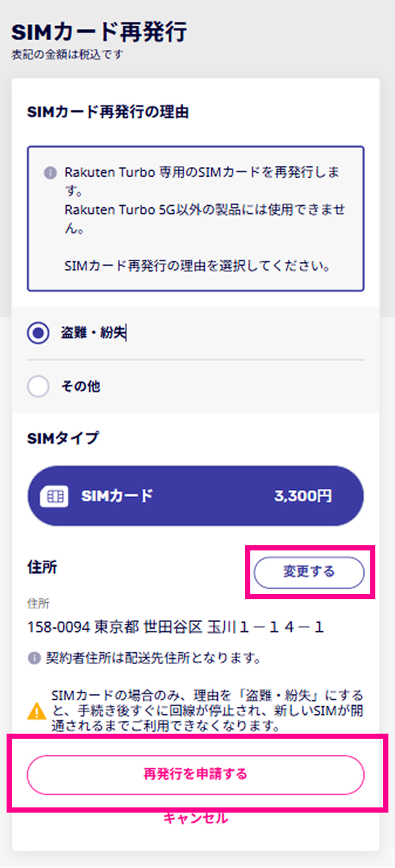
Task: Click the SIMカード再発行 page title
Action: click(99, 32)
